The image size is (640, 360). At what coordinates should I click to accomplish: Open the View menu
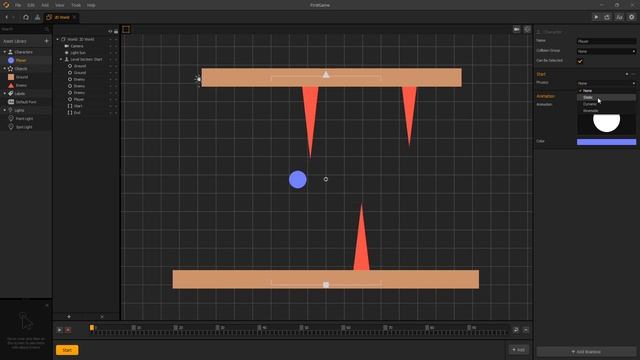[60, 5]
